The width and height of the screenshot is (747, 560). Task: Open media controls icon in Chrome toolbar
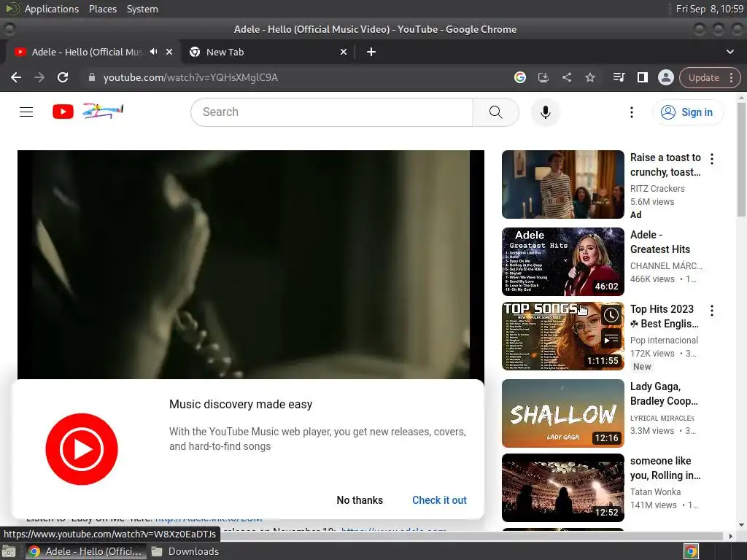[619, 77]
